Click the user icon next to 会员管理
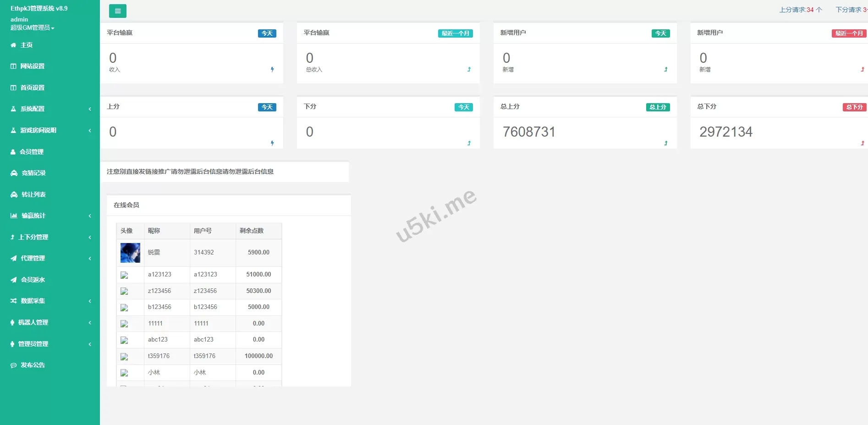The height and width of the screenshot is (425, 868). coord(13,152)
